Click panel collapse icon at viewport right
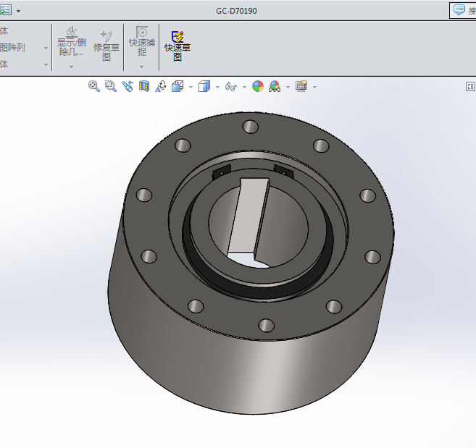The width and height of the screenshot is (476, 448). pos(470,86)
